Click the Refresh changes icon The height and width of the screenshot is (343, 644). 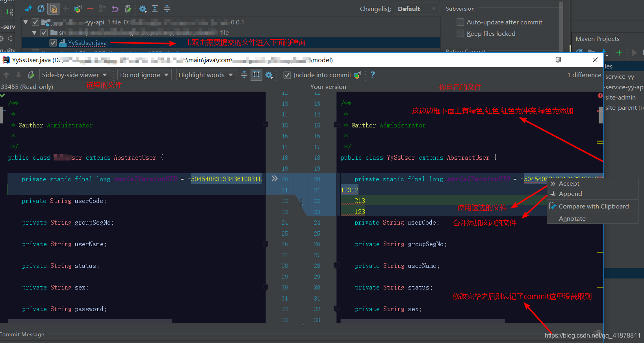pyautogui.click(x=41, y=9)
